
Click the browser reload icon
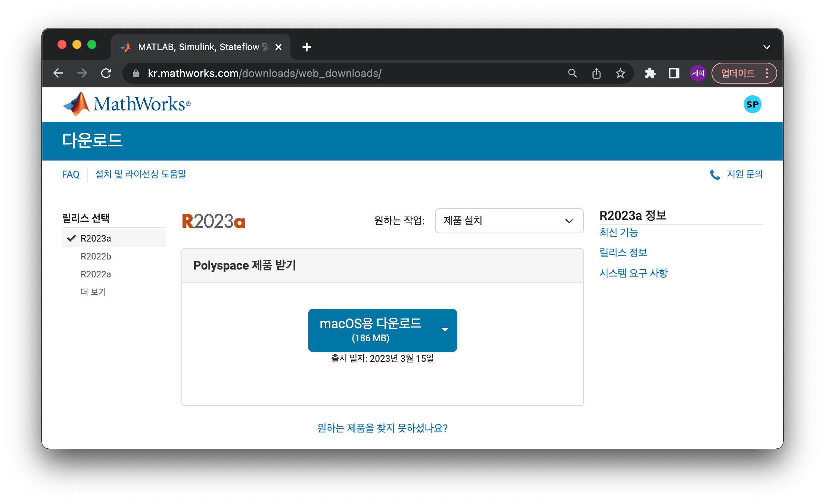106,73
